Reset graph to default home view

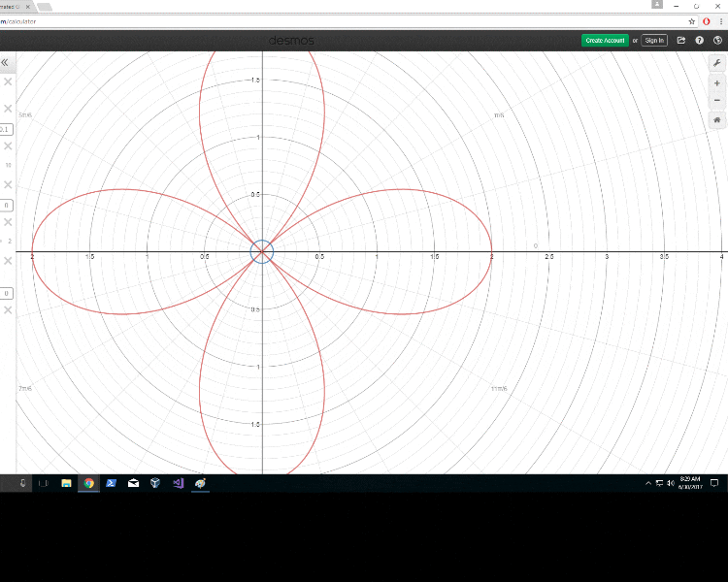pyautogui.click(x=716, y=120)
